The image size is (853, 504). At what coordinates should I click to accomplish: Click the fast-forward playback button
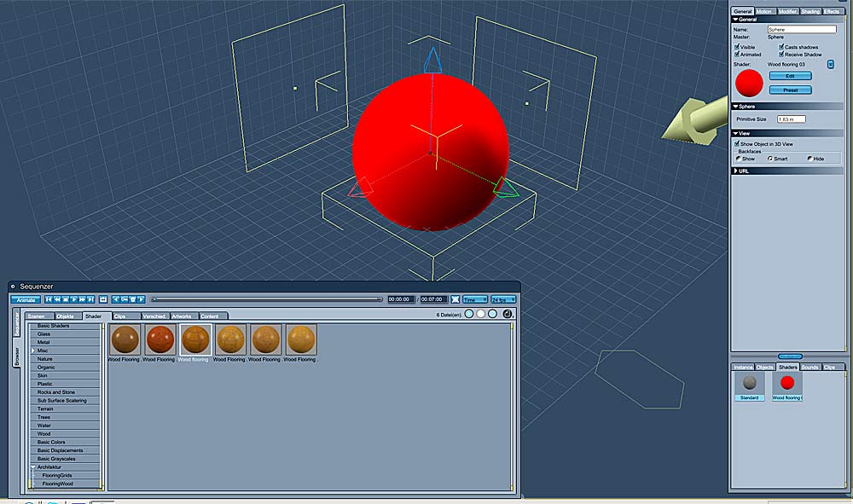tap(82, 299)
